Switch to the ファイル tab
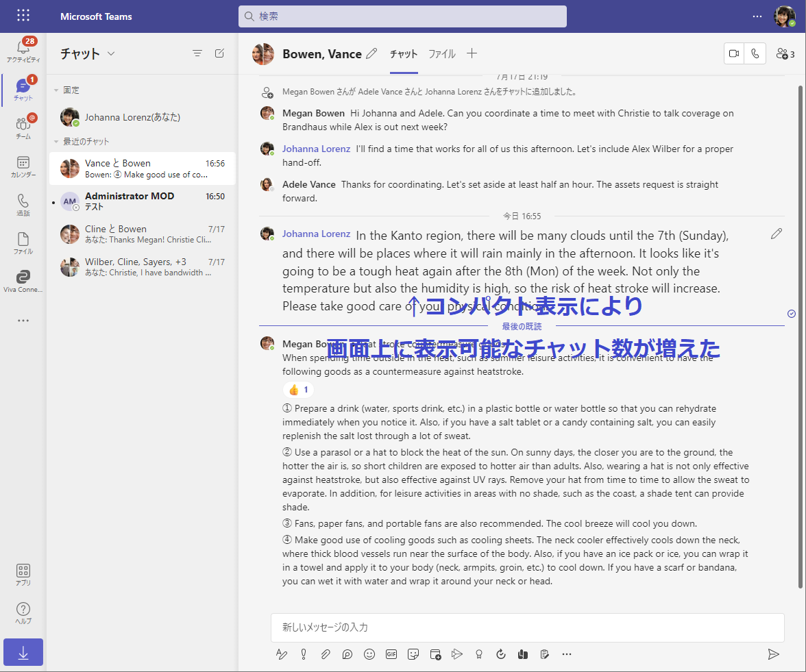806x672 pixels. click(442, 53)
